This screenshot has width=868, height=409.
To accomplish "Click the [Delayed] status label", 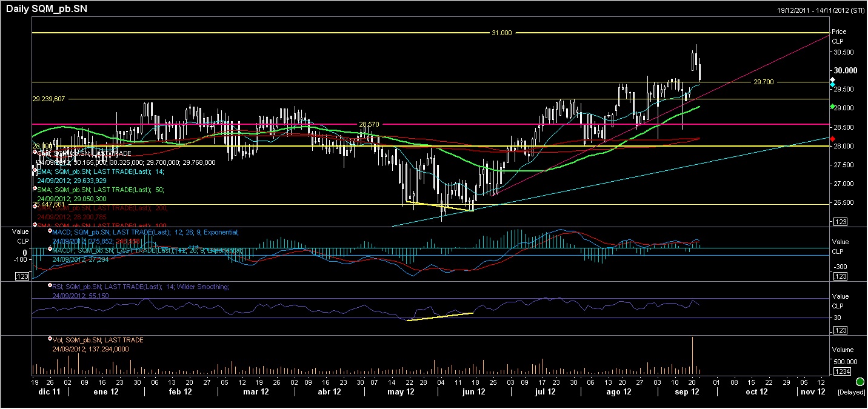I will pyautogui.click(x=851, y=392).
